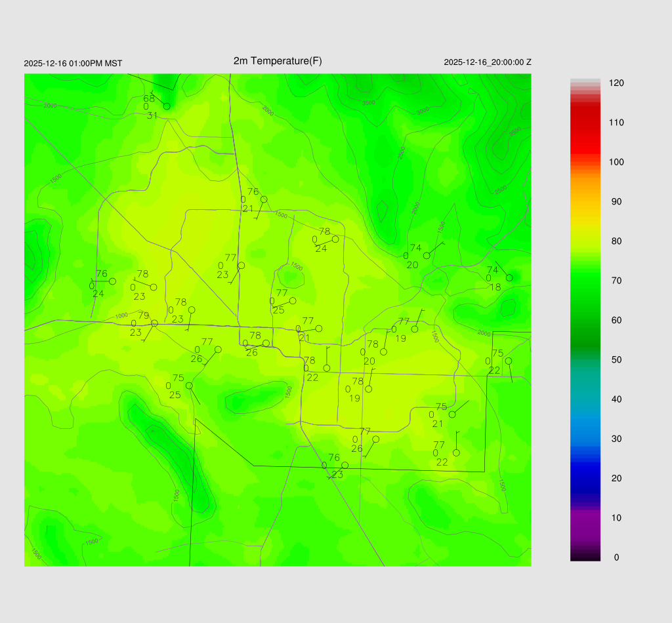672x623 pixels.
Task: Click the purple band near 10 on colorbar
Action: click(585, 521)
